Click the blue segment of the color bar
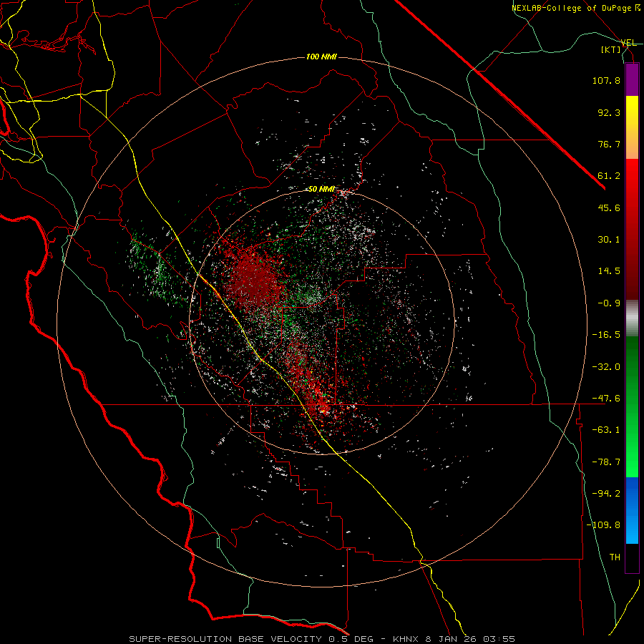 tap(632, 510)
